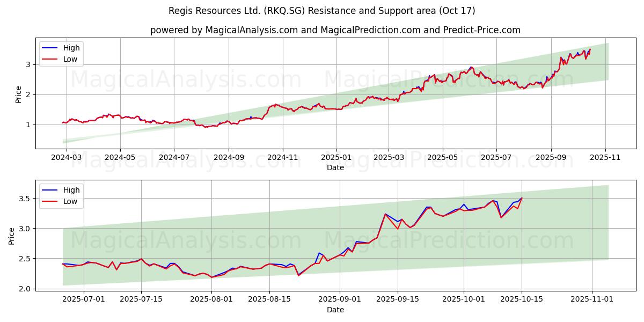
Task: Select the 2024-11 tick on top chart
Action: pos(283,158)
